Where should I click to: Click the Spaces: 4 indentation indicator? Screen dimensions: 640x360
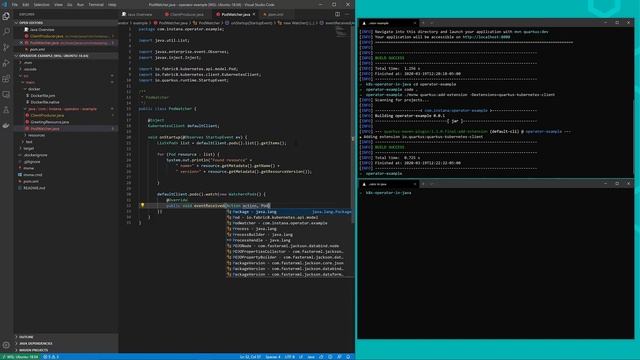click(273, 357)
